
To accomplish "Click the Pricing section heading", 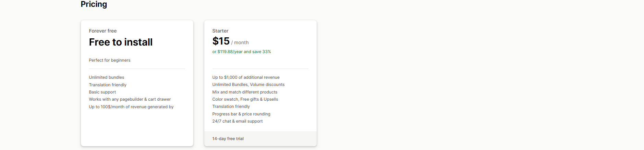I will click(x=94, y=4).
